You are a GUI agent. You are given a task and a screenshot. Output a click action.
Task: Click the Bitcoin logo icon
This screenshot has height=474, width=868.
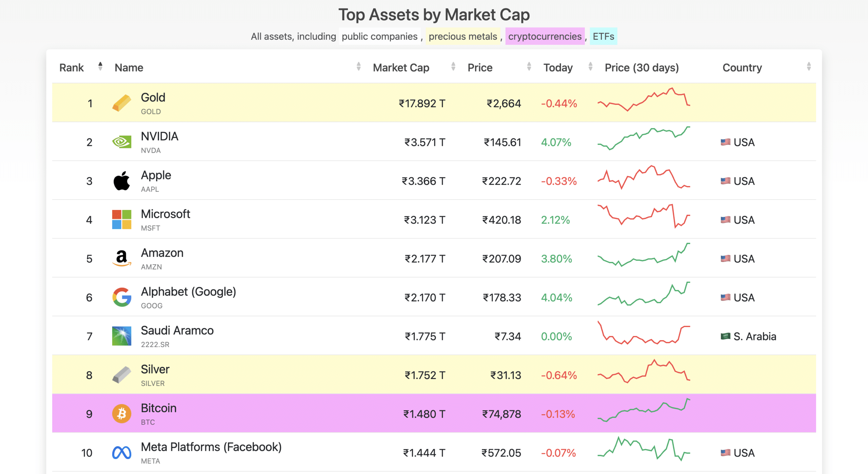121,414
